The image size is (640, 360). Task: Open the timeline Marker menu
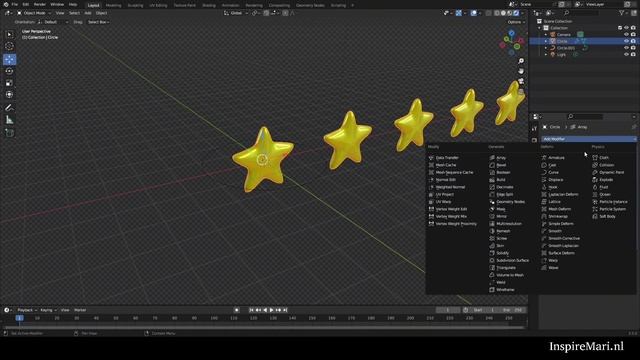click(80, 310)
